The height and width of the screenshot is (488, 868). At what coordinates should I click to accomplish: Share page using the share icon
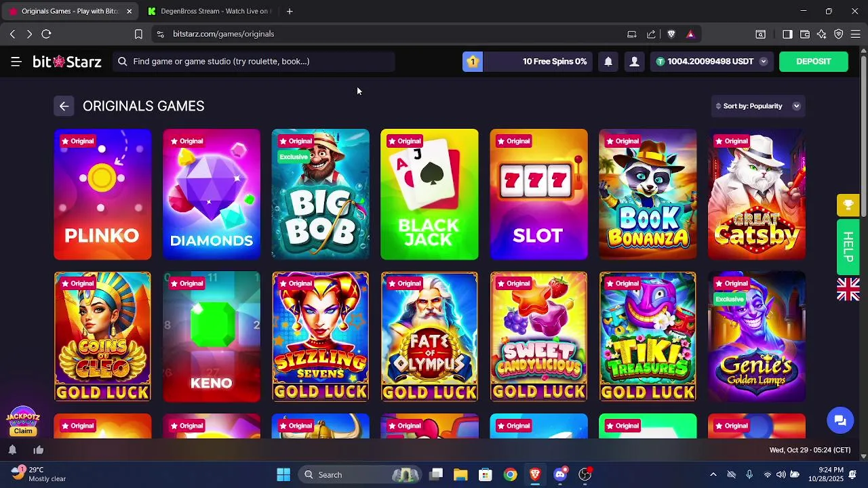coord(651,34)
